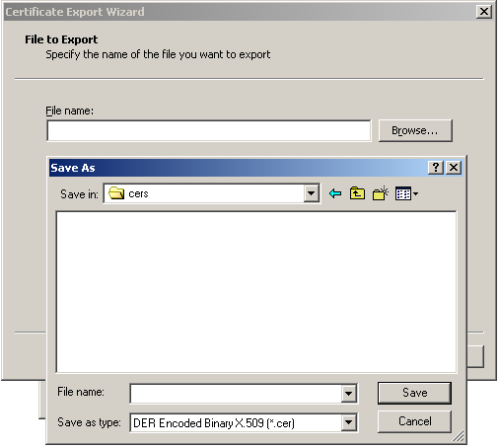Focus the wizard's File name text box
Image resolution: width=499 pixels, height=448 pixels.
[209, 130]
